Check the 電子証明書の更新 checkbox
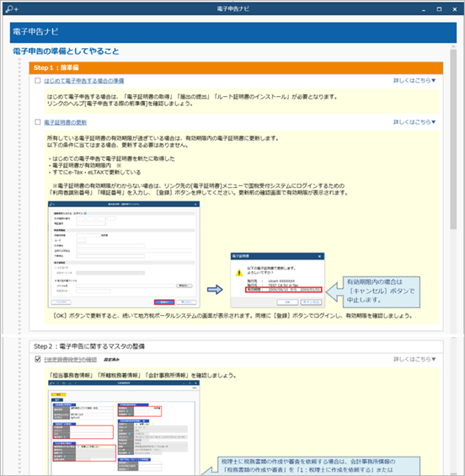 pyautogui.click(x=38, y=122)
